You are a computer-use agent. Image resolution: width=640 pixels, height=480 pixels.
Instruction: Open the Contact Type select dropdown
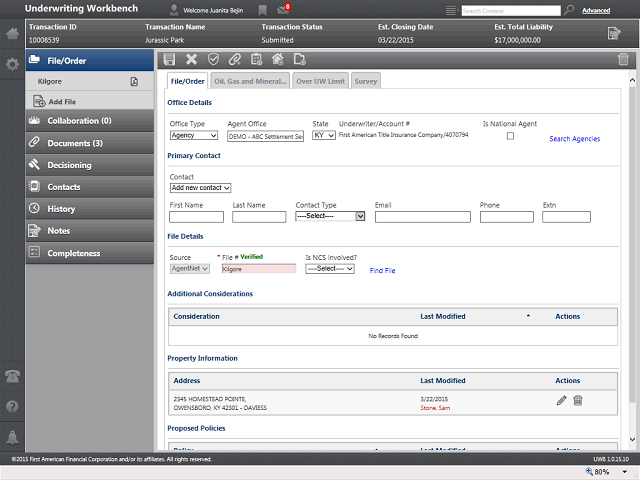pyautogui.click(x=330, y=216)
